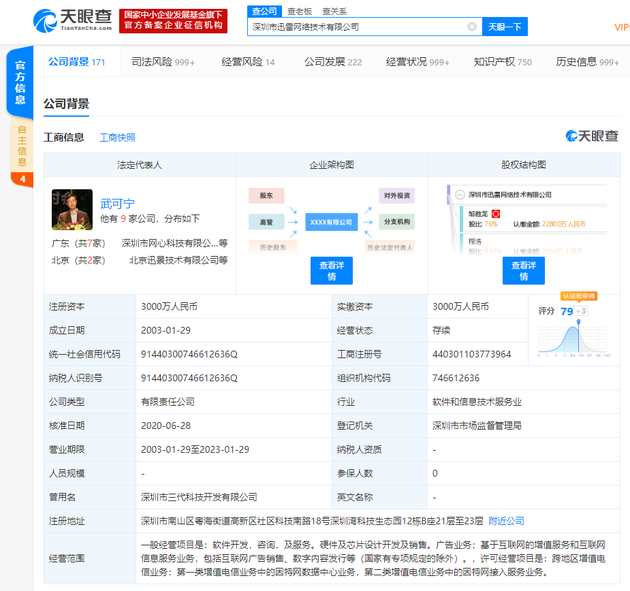Clear the search box with the X icon
This screenshot has width=630, height=591.
pyautogui.click(x=472, y=27)
